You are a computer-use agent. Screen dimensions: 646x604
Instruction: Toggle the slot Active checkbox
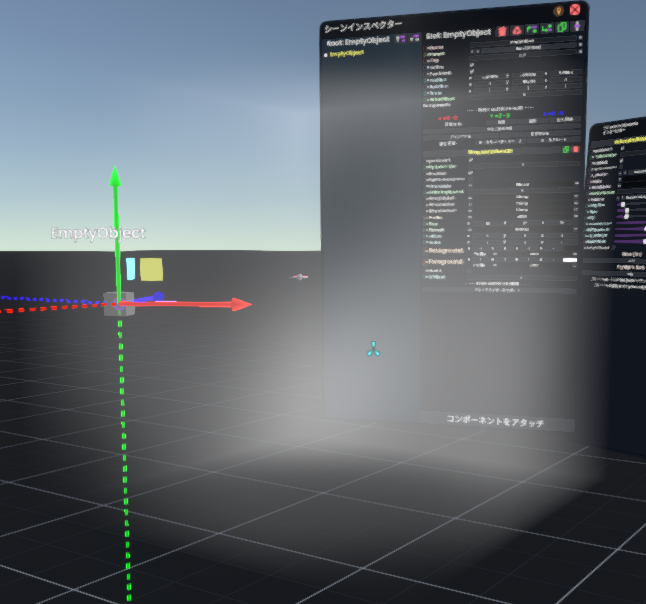(472, 65)
